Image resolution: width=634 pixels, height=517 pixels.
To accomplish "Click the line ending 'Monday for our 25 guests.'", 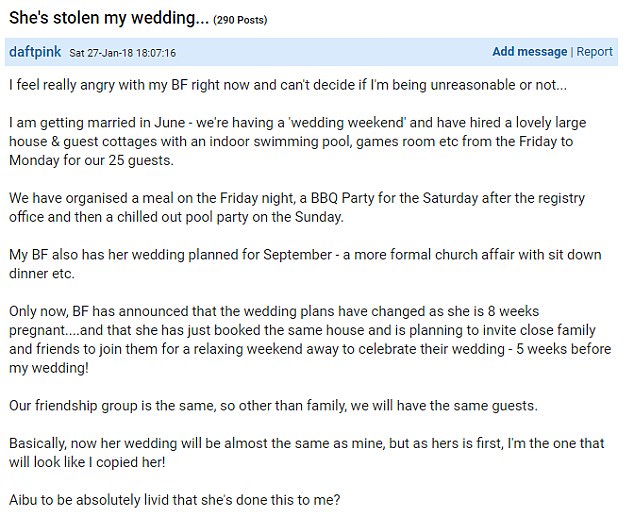I will click(91, 160).
